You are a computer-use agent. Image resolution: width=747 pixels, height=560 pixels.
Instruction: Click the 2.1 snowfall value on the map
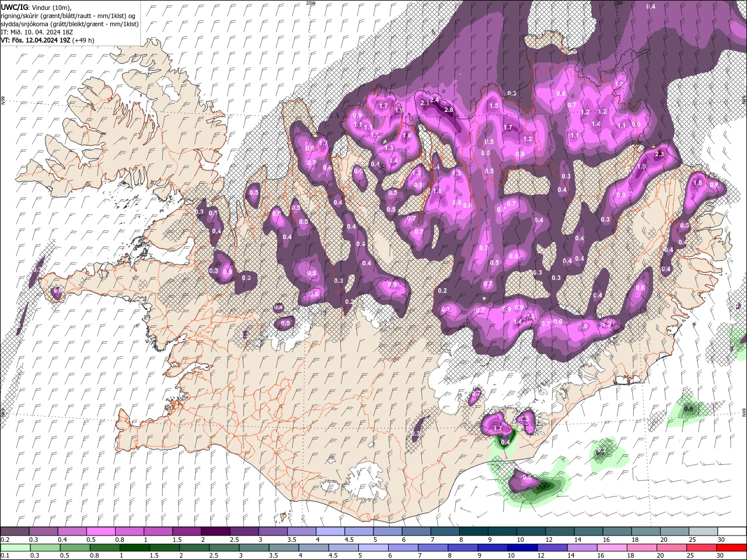click(424, 102)
